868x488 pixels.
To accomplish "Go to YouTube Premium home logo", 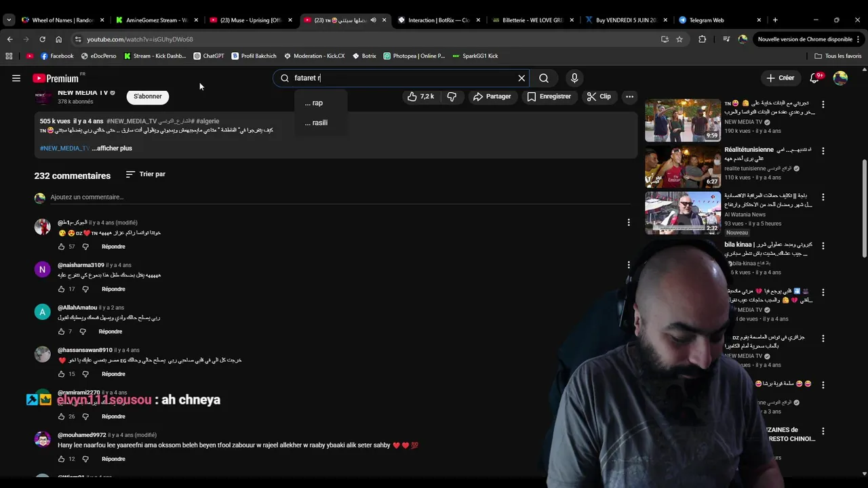I will [56, 79].
